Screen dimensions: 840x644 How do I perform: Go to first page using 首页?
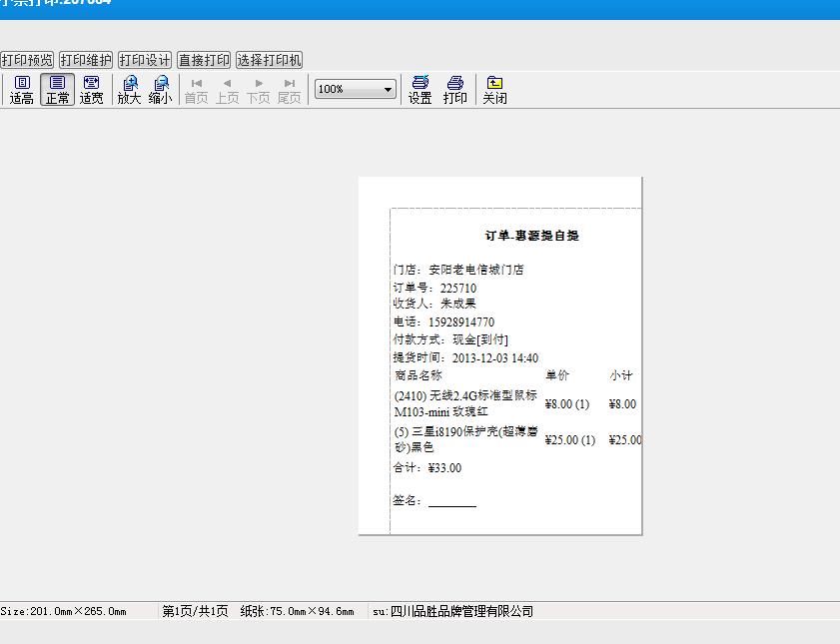click(196, 89)
